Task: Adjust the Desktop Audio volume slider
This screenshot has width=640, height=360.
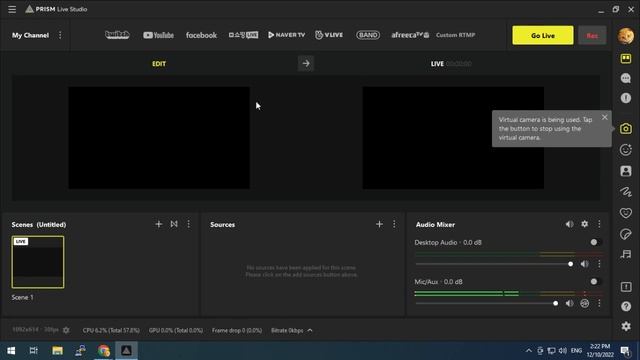Action: pyautogui.click(x=494, y=264)
